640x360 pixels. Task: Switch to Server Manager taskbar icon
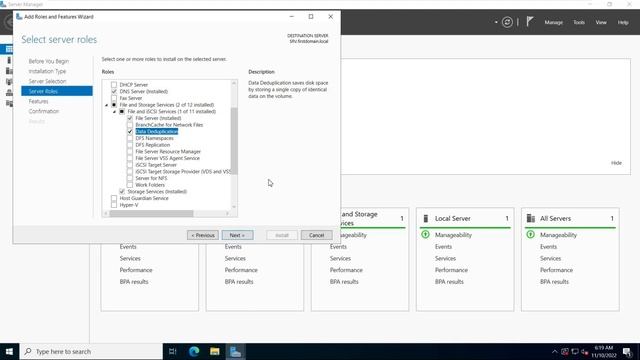(236, 351)
